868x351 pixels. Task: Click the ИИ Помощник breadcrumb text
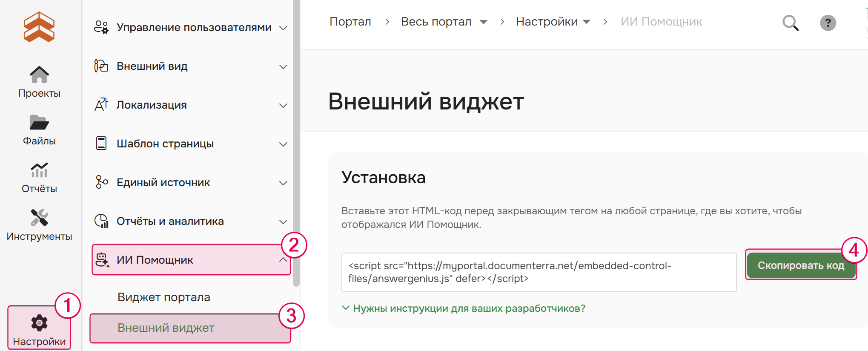point(662,22)
